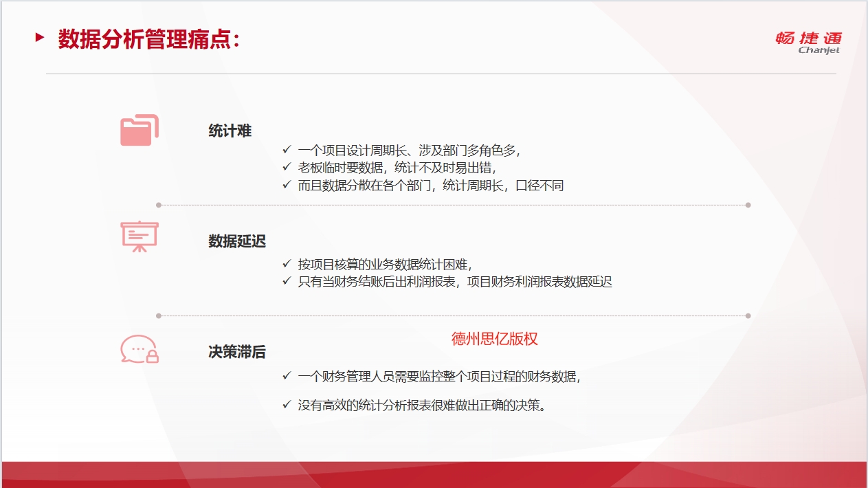
Task: Click the line 一个项目设计周期长、涉及部门多角色多
Action: coord(409,150)
